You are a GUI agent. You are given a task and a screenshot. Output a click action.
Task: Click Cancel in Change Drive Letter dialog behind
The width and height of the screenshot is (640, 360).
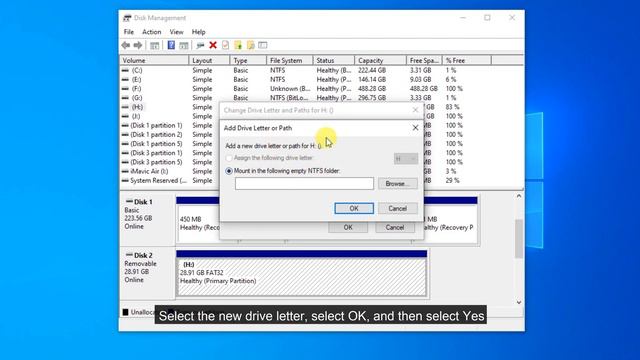(x=395, y=227)
